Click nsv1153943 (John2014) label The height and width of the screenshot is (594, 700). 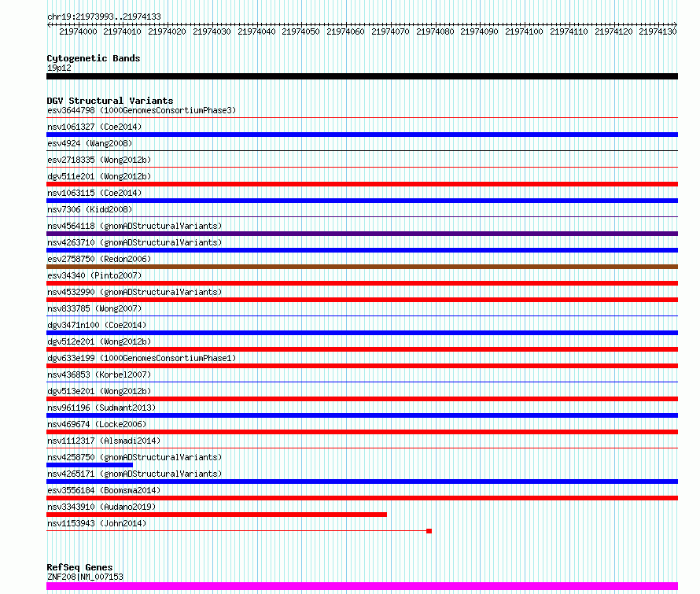97,523
